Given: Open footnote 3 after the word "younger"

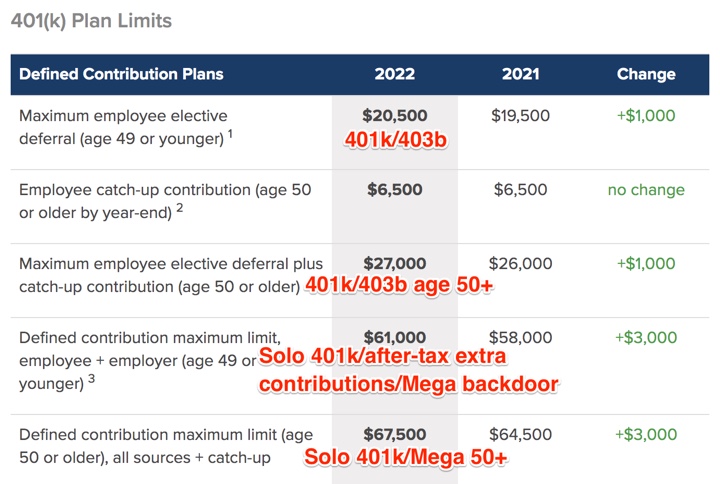Looking at the screenshot, I should 90,378.
